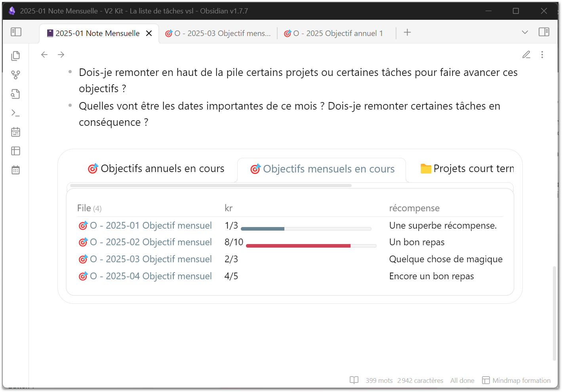The width and height of the screenshot is (562, 392).
Task: Click the file search ribbon icon
Action: pos(15,94)
